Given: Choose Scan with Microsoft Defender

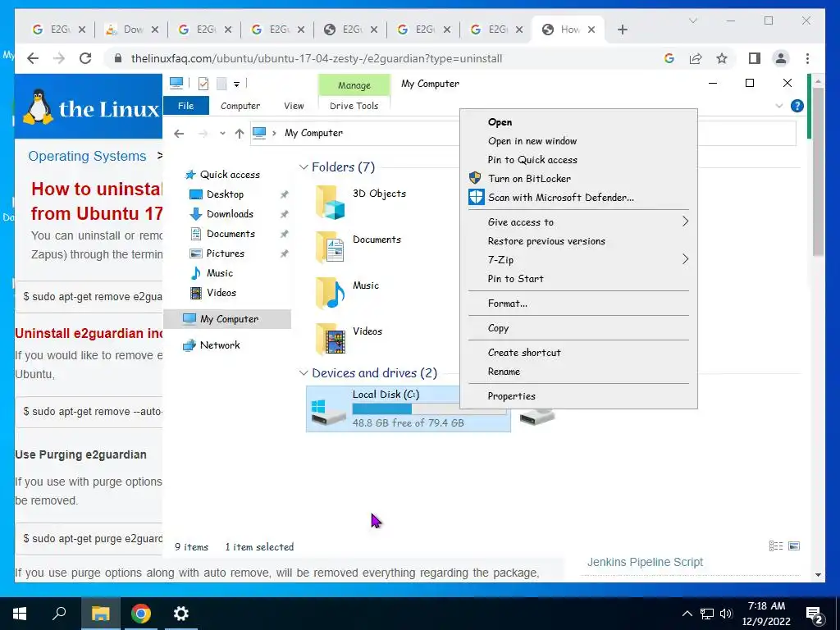Looking at the screenshot, I should [x=578, y=197].
